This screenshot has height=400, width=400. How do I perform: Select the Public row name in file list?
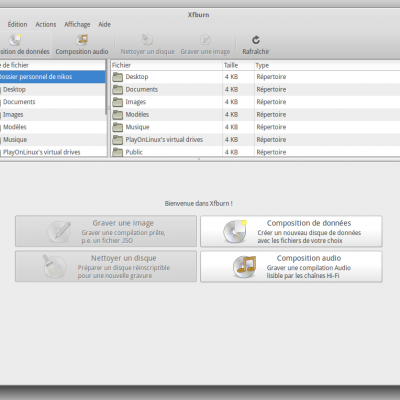click(134, 152)
